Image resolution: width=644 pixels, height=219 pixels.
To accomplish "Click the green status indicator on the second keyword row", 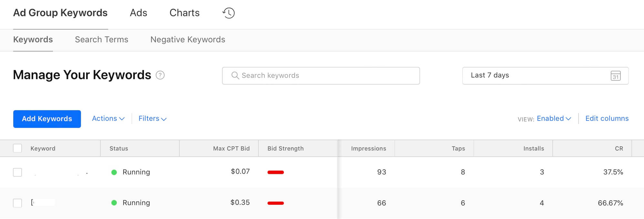I will [115, 203].
